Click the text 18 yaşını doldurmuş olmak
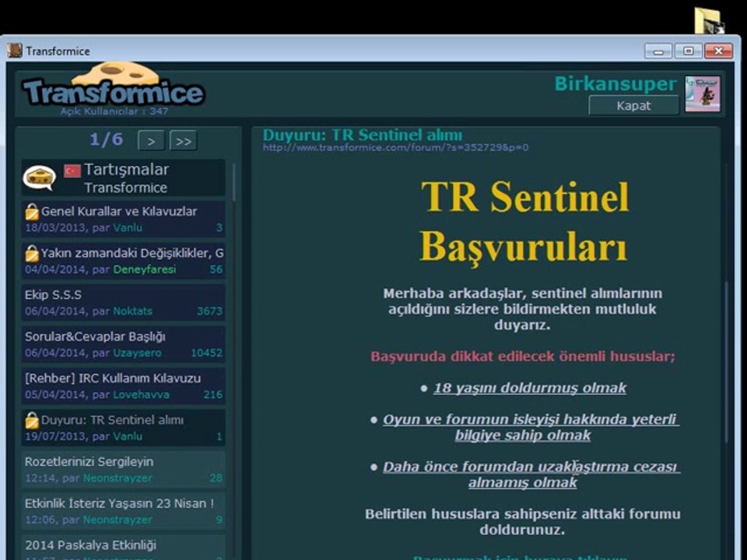 tap(530, 387)
